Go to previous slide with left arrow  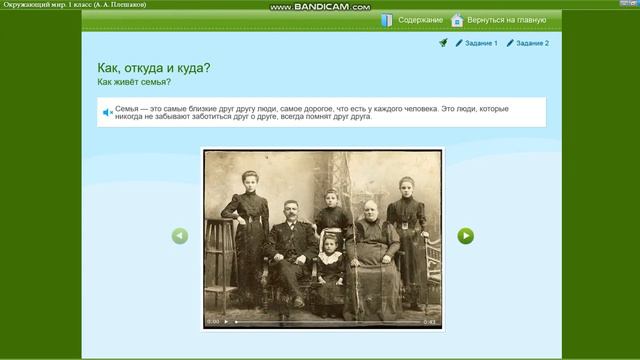[180, 236]
